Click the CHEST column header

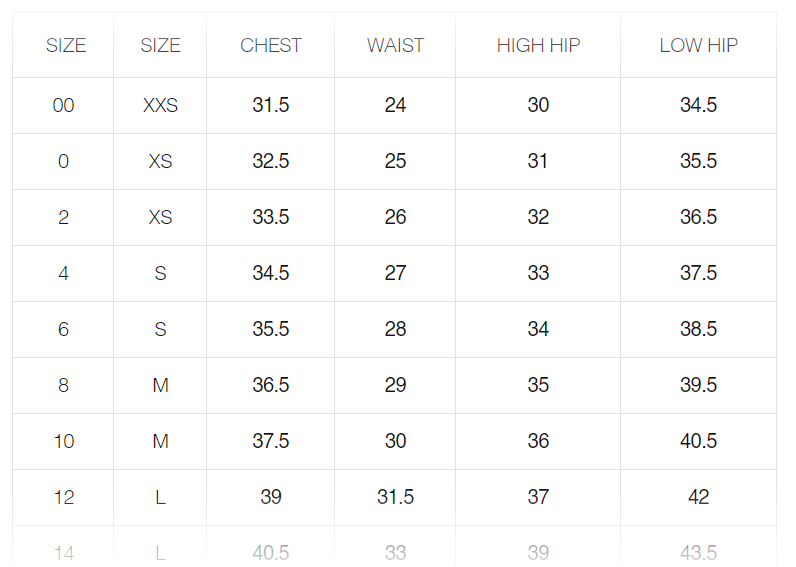271,45
